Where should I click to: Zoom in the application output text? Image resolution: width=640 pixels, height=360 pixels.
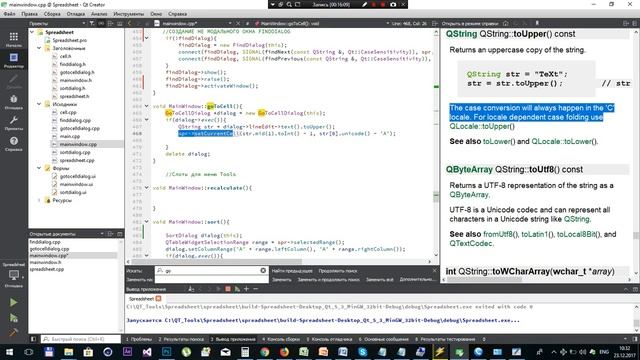point(246,289)
